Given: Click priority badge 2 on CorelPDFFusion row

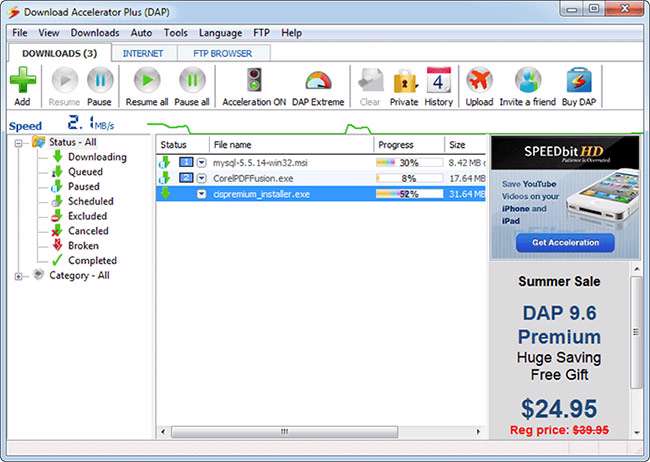Looking at the screenshot, I should click(187, 178).
